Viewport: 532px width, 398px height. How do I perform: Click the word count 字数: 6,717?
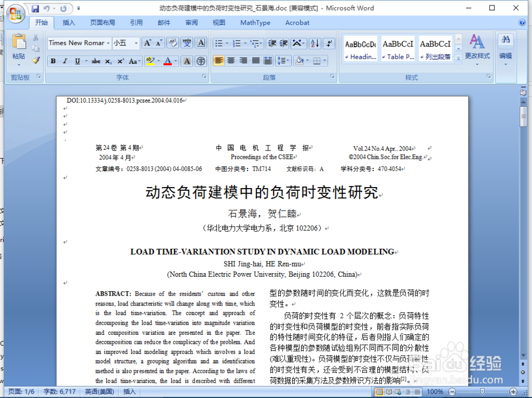coord(60,392)
